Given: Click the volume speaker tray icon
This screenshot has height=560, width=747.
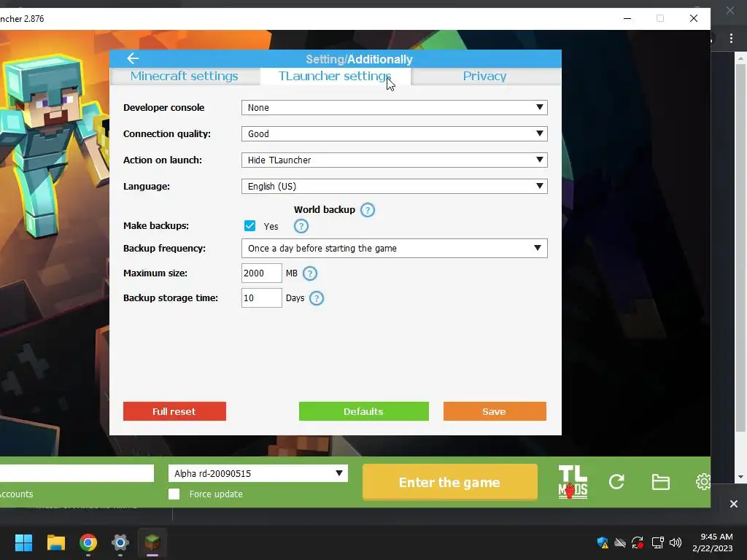Looking at the screenshot, I should click(675, 542).
